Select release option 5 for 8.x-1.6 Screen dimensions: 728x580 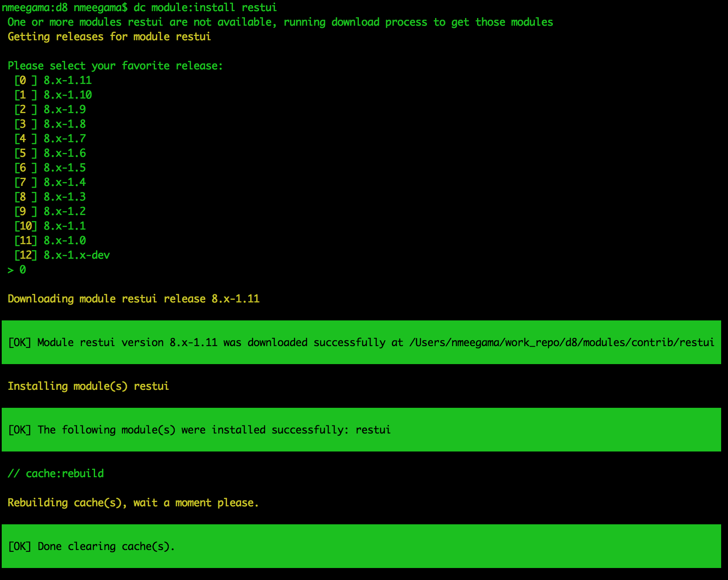[x=51, y=153]
